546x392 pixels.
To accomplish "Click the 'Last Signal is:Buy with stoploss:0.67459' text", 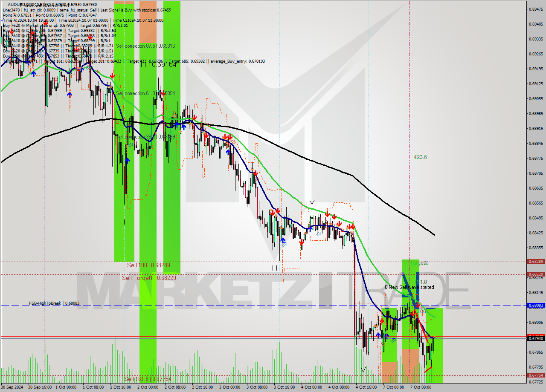I will [135, 10].
